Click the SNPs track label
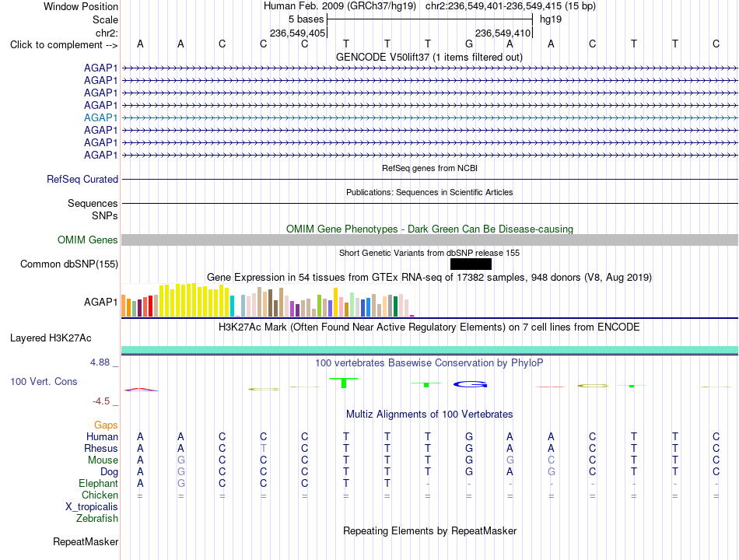739x560 pixels. [x=105, y=215]
